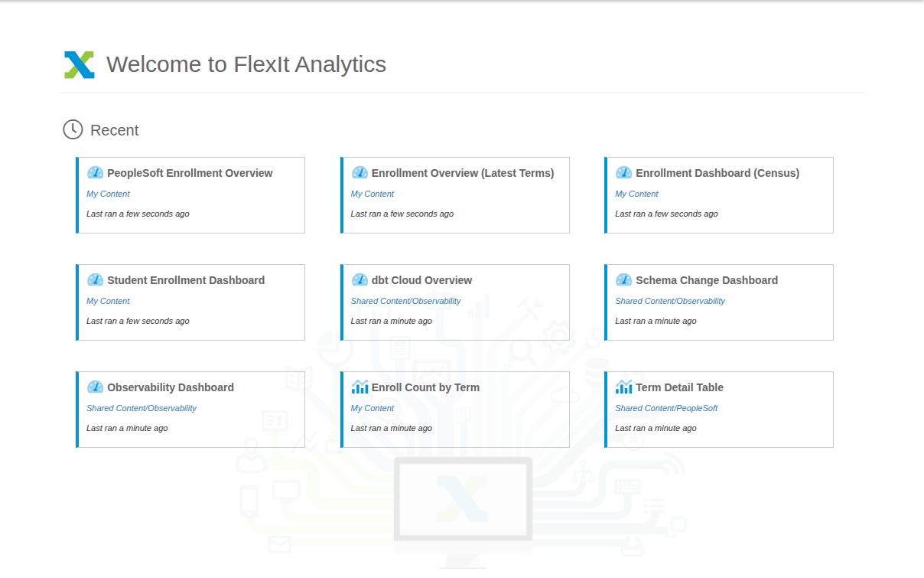Viewport: 924px width, 578px height.
Task: Follow Shared Content/PeopleSoft folder link
Action: [x=666, y=408]
